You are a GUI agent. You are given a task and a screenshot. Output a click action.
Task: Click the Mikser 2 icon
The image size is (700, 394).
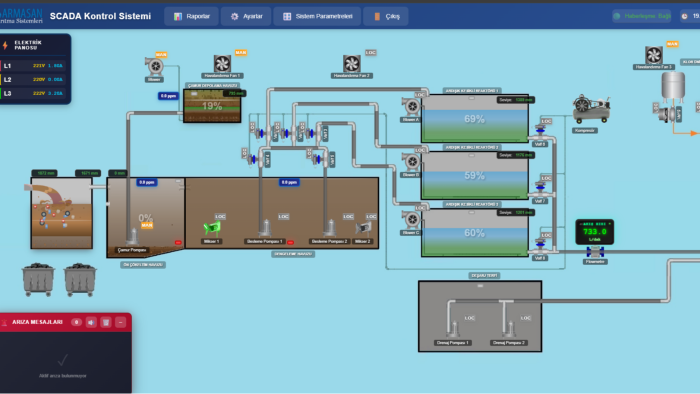tap(363, 229)
